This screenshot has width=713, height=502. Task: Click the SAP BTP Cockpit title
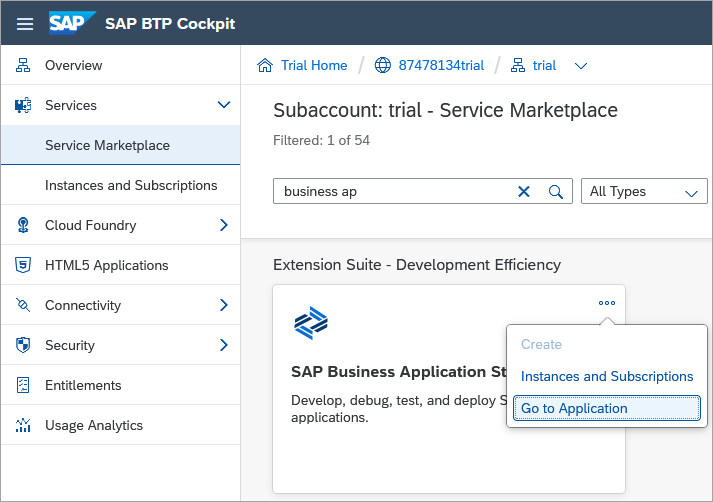click(x=170, y=24)
